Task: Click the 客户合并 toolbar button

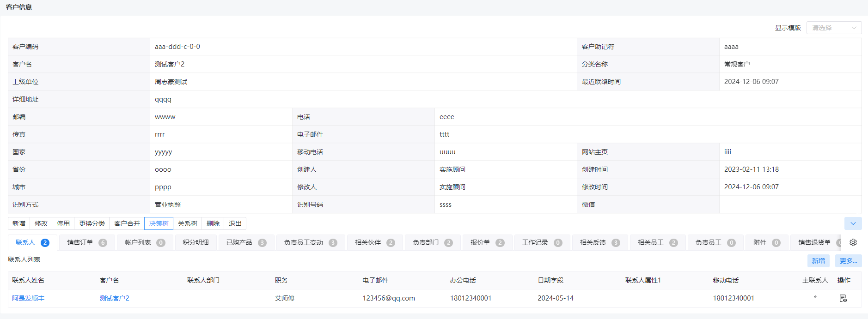Action: coord(127,223)
